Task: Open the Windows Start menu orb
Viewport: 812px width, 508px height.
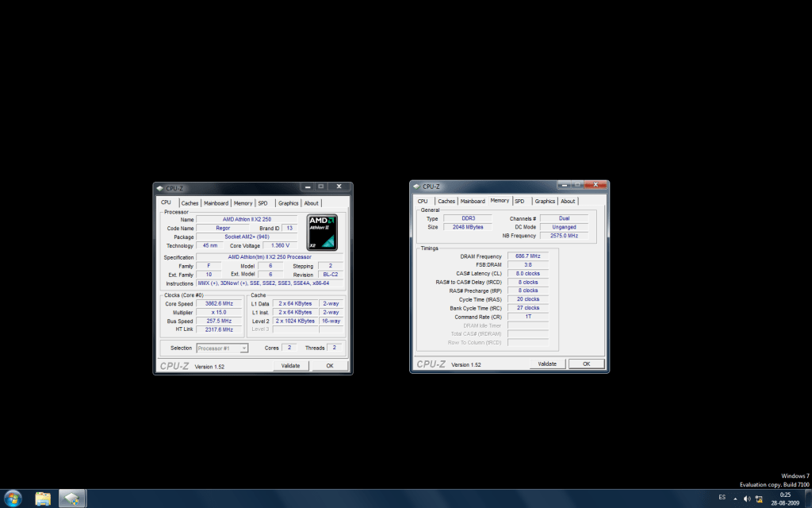Action: (13, 498)
